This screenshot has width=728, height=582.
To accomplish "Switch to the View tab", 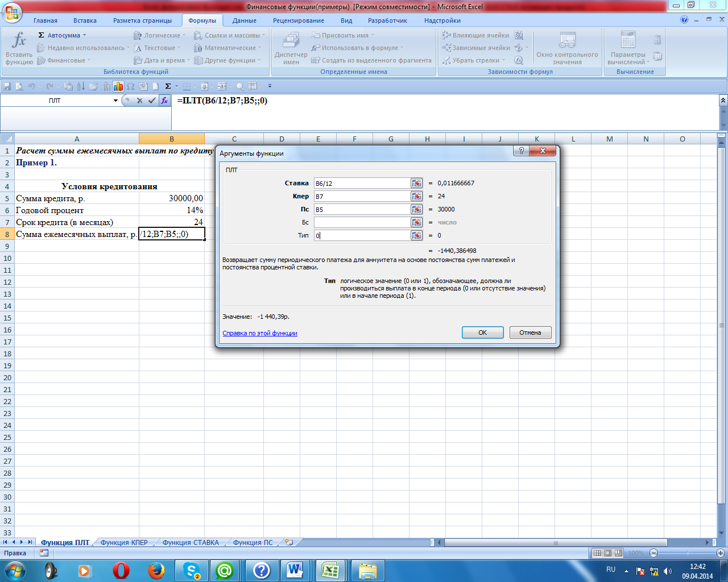I will click(346, 20).
